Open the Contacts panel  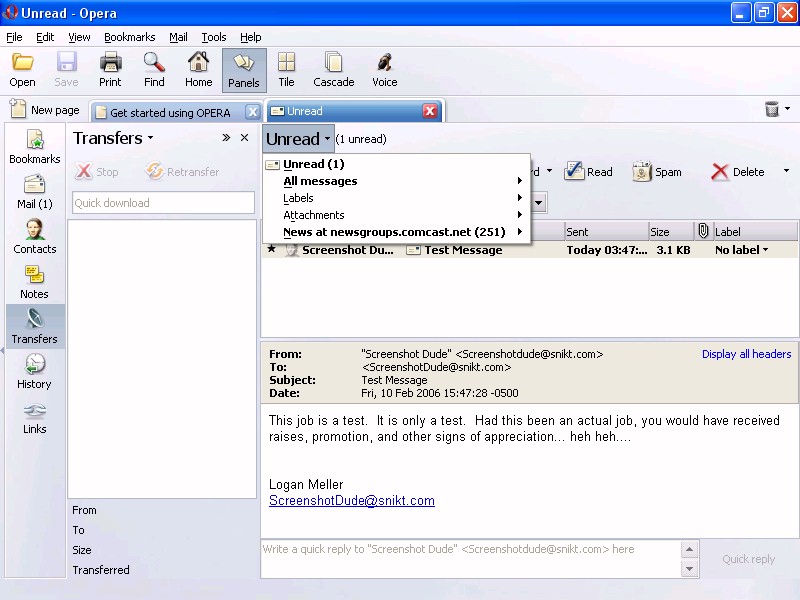pos(35,236)
